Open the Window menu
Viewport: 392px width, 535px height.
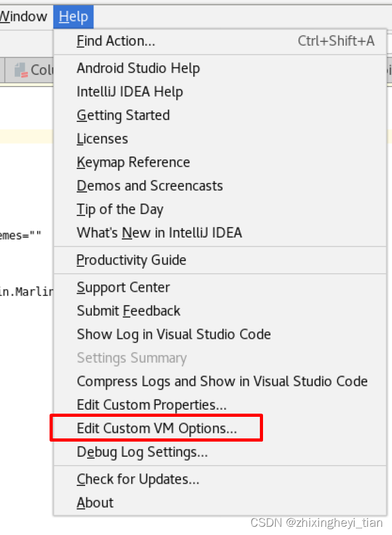(x=24, y=17)
